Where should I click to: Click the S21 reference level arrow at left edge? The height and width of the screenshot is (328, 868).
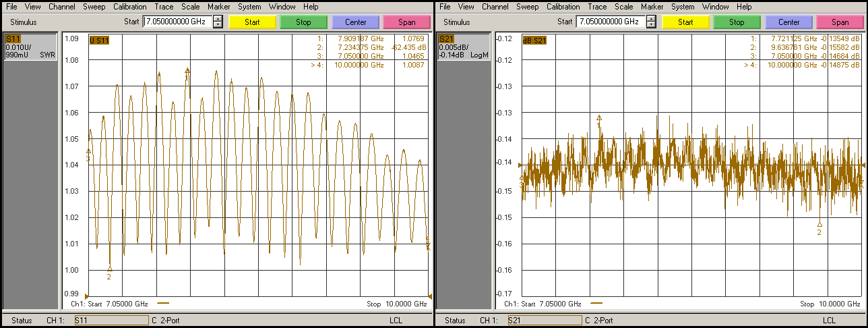pos(519,164)
